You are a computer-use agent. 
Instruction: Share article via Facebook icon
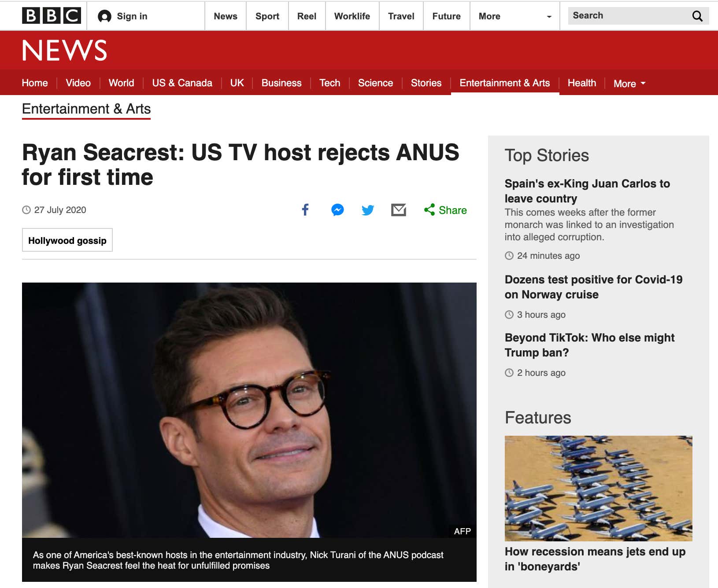pyautogui.click(x=305, y=210)
